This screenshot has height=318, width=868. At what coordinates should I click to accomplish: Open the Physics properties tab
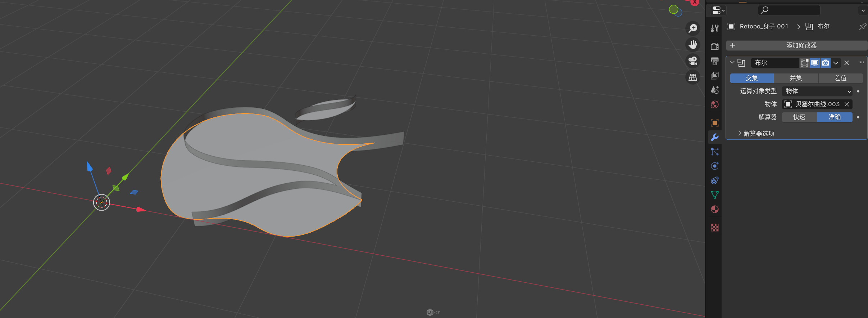pos(715,166)
